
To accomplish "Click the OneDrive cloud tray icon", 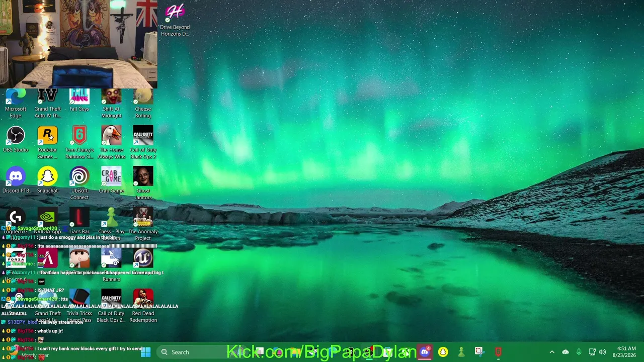I will (566, 352).
